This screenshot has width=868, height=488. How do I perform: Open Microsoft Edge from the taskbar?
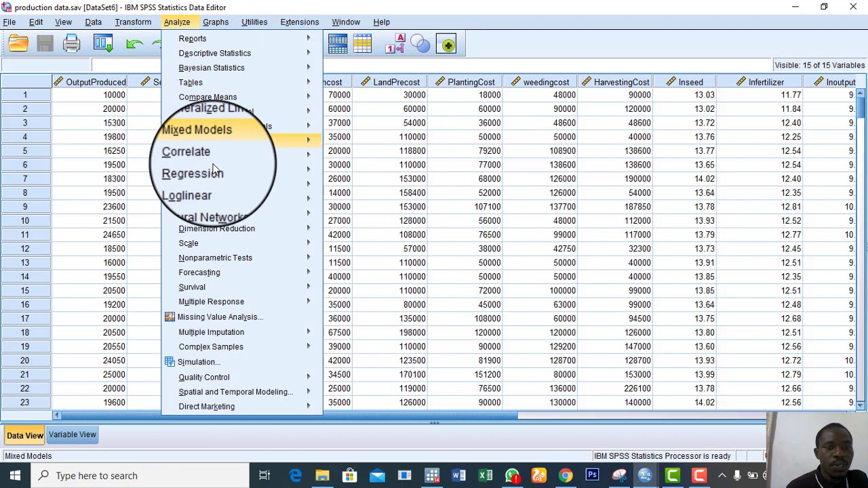coord(296,475)
